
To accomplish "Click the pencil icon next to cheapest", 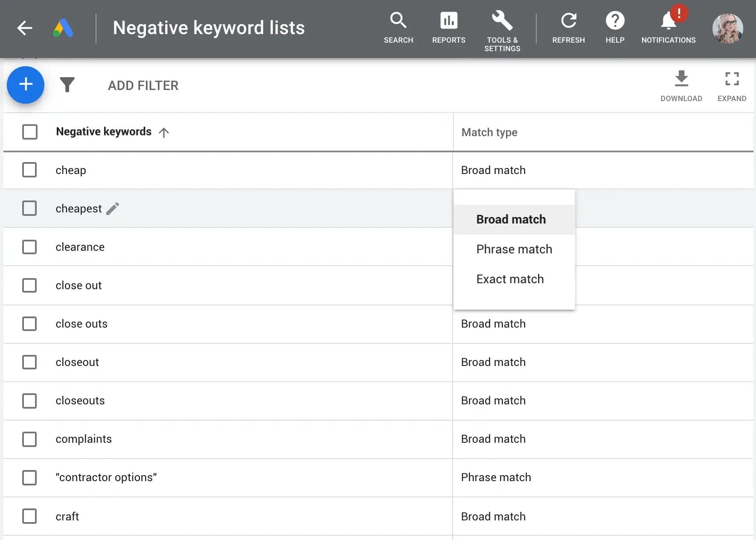I will point(113,209).
